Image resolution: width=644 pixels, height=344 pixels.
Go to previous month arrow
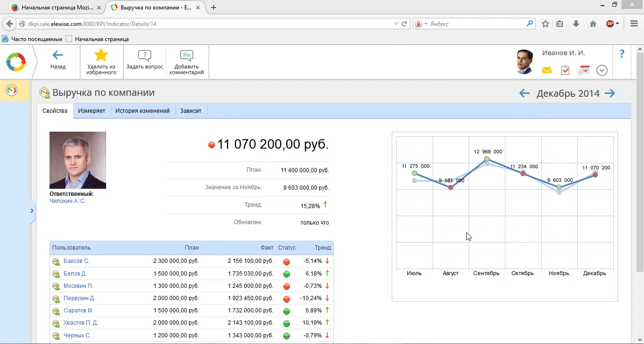pos(524,93)
